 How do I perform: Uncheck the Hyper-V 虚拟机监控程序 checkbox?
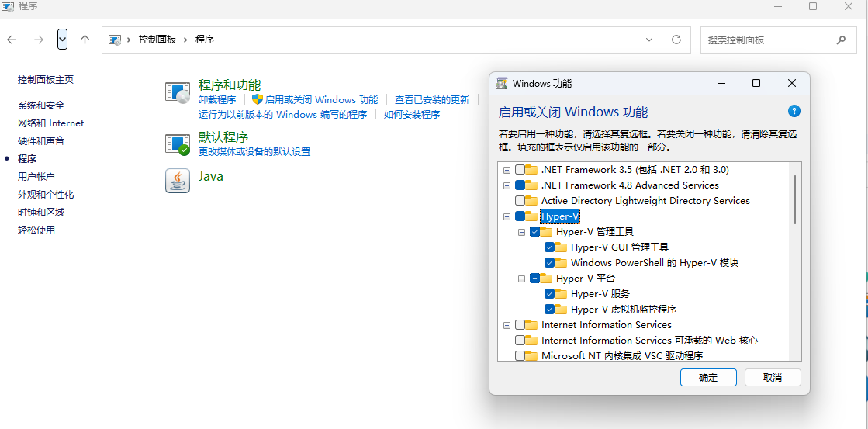coord(550,309)
